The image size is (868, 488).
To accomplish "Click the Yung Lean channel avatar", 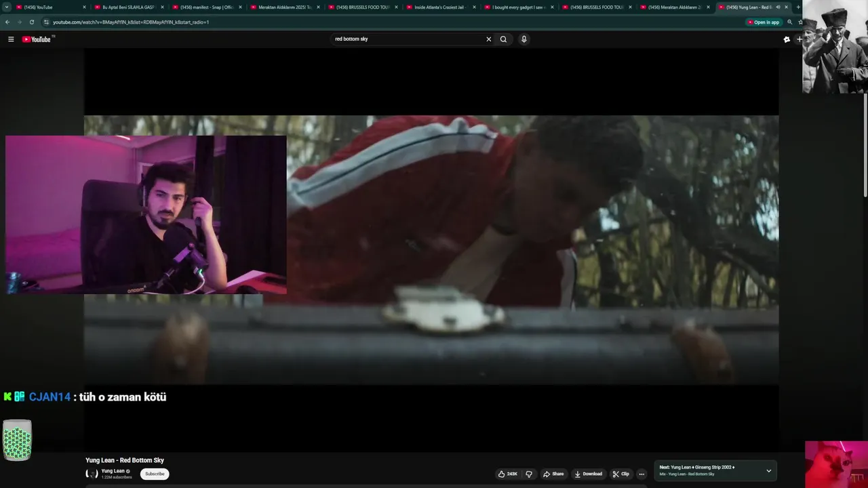I will click(92, 474).
